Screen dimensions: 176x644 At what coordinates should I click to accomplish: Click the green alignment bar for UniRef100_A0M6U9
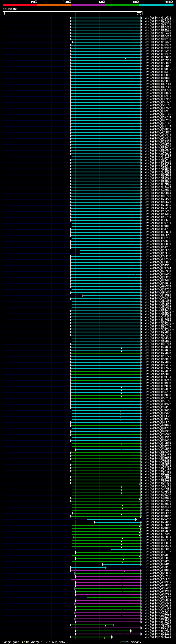[104, 631]
